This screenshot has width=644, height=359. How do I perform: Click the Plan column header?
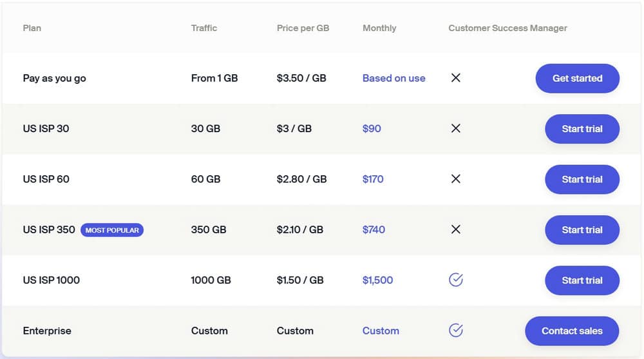point(32,28)
